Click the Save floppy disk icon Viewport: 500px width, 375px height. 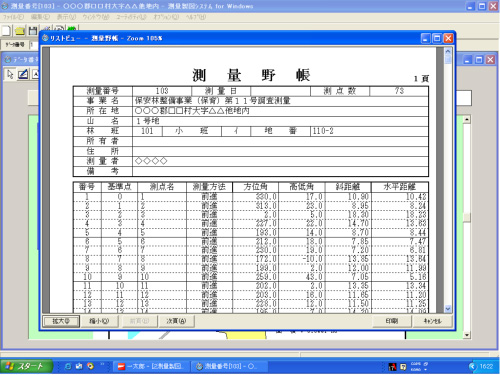(x=33, y=31)
